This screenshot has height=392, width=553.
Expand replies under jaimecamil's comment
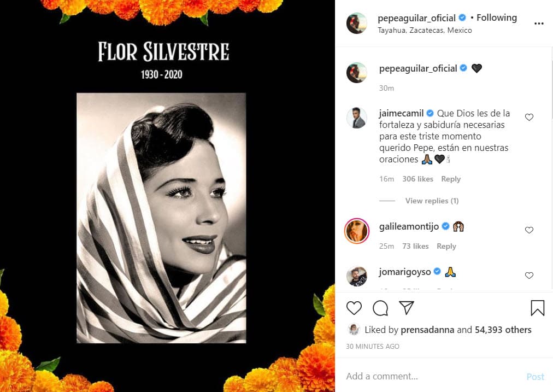(431, 201)
